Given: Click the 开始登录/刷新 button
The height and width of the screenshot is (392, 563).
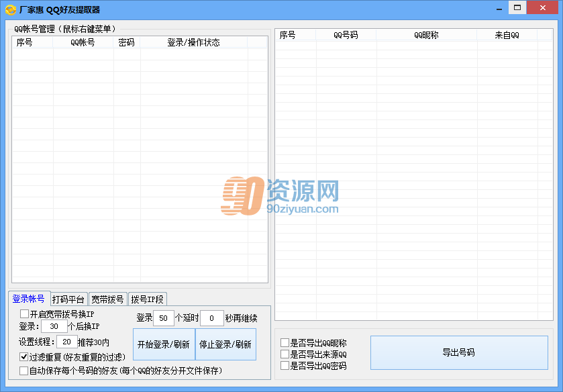Looking at the screenshot, I should (164, 344).
